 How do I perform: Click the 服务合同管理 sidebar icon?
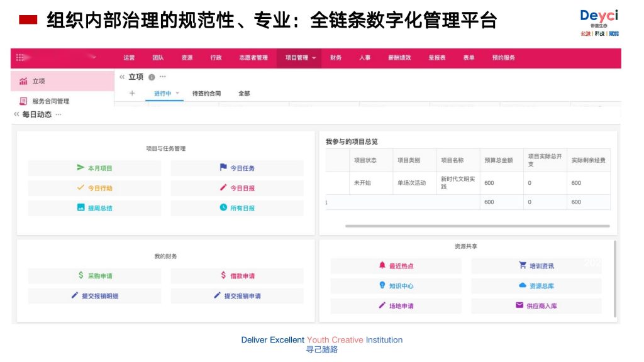[x=23, y=101]
